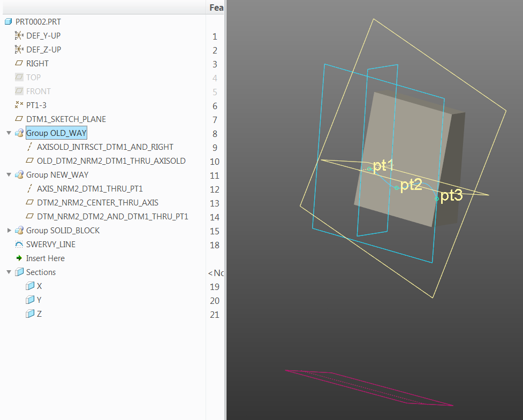Click the Fea column header
Screen dimensions: 523x420
(216, 7)
